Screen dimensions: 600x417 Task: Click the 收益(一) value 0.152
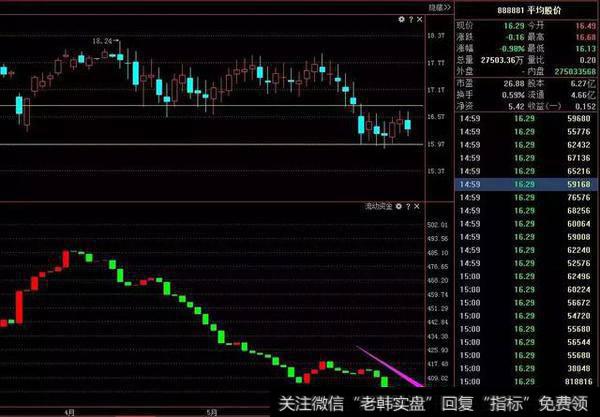tap(585, 106)
